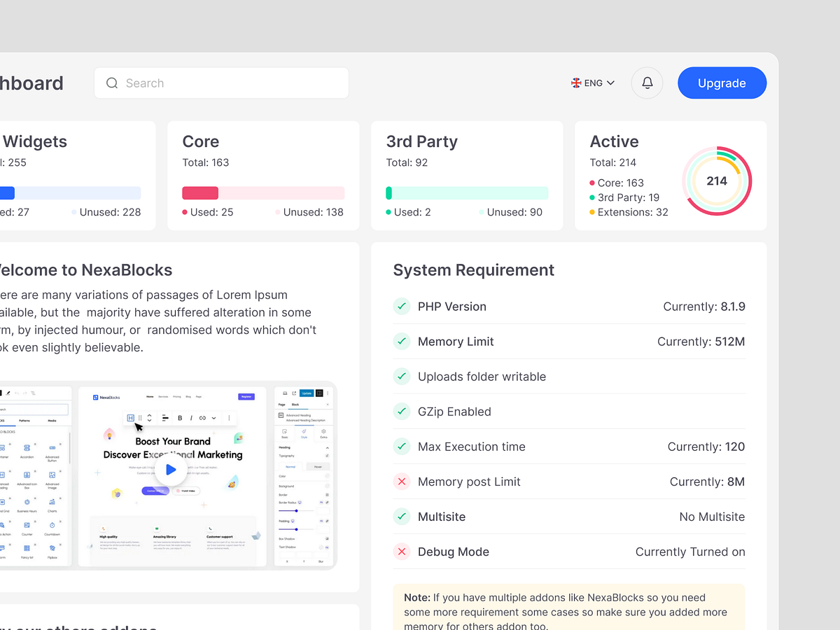This screenshot has height=630, width=840.
Task: Click the Advanced Image block icon in preview
Action: pyautogui.click(x=52, y=475)
